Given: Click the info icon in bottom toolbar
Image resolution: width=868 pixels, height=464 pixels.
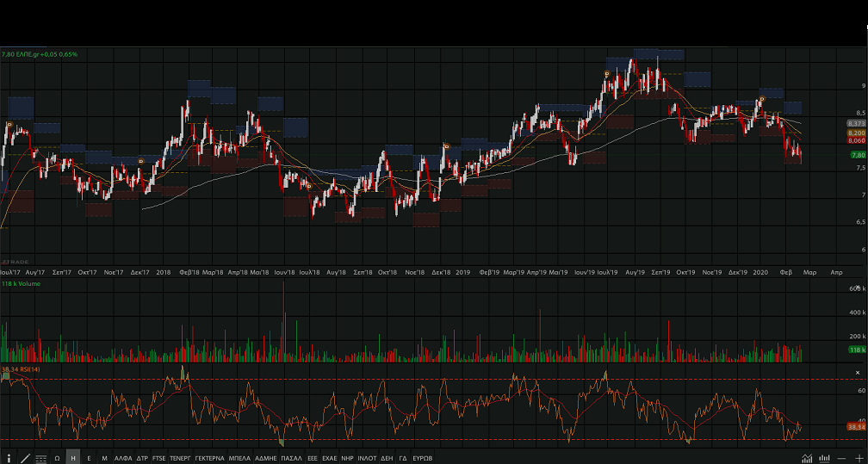Looking at the screenshot, I should (x=9, y=458).
